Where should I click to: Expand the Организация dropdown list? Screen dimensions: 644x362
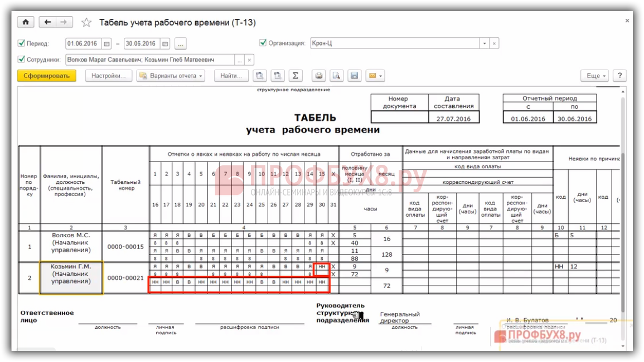click(484, 43)
